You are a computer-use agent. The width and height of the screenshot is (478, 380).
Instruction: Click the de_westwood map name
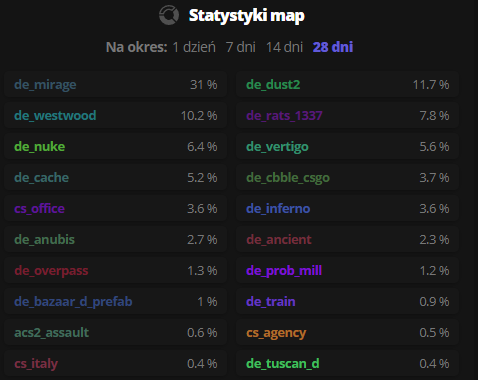(55, 116)
